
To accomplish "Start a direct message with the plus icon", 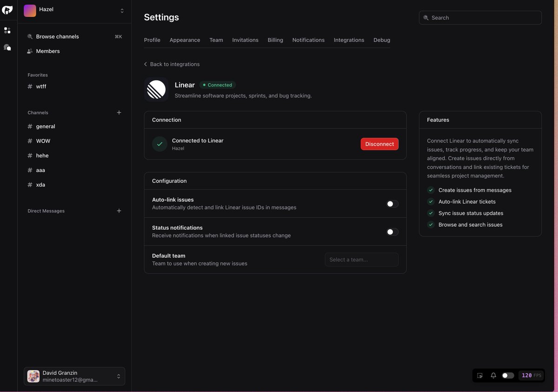I will click(x=119, y=211).
